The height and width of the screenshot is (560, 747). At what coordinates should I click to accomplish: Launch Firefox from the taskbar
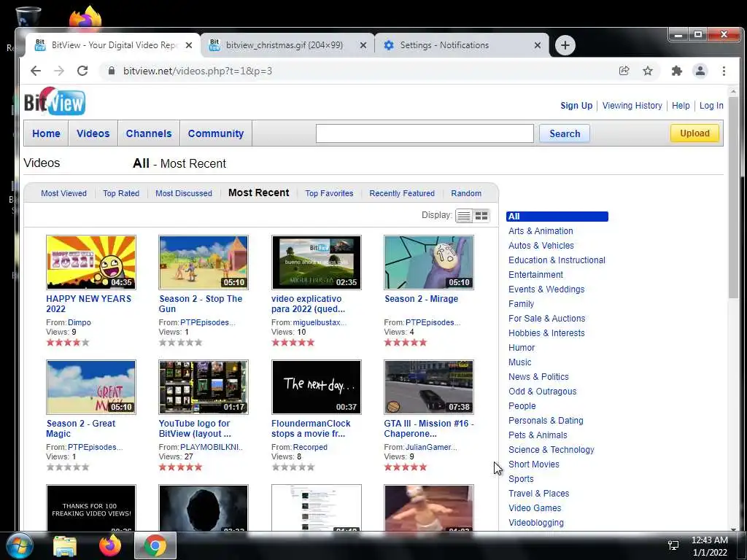[x=110, y=545]
